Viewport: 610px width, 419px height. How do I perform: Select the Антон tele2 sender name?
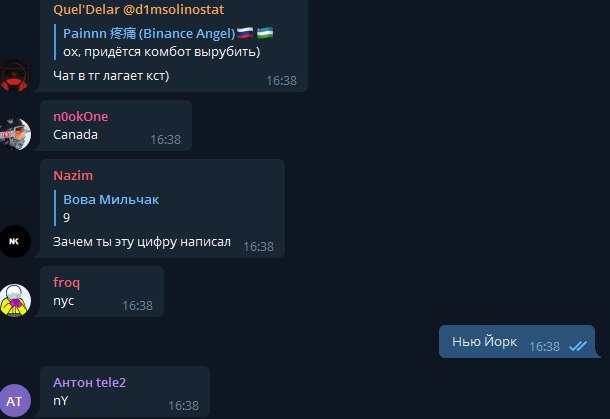point(89,382)
